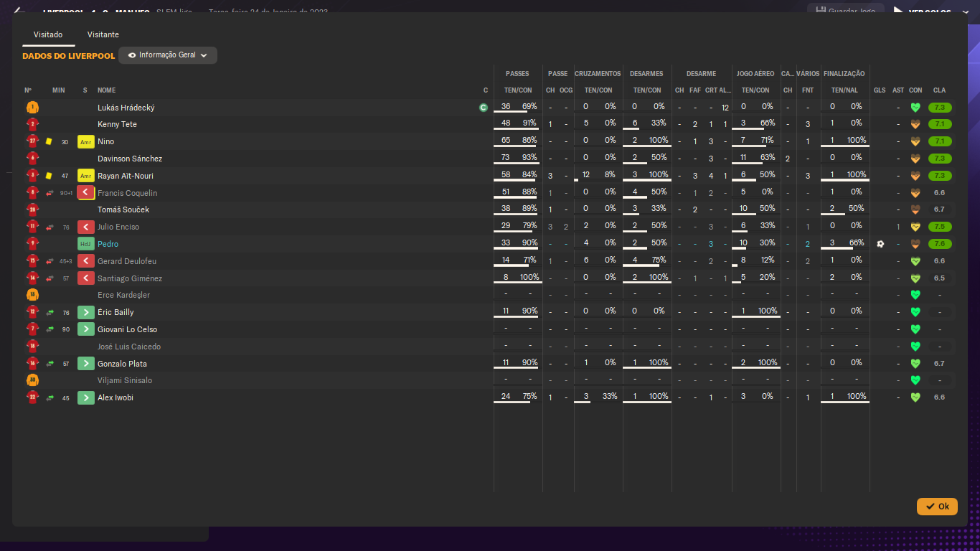Viewport: 980px width, 551px height.
Task: Open Santiago Giménez's player name
Action: (x=130, y=278)
